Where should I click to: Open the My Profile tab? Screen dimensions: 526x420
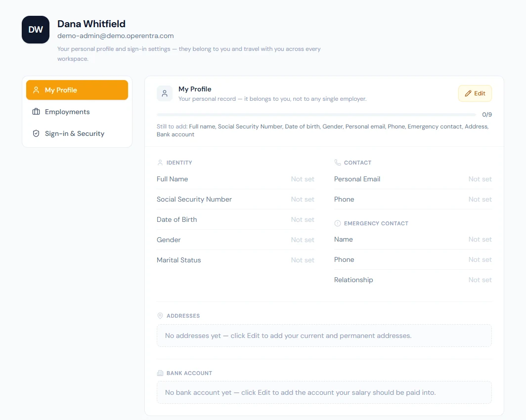pos(77,90)
